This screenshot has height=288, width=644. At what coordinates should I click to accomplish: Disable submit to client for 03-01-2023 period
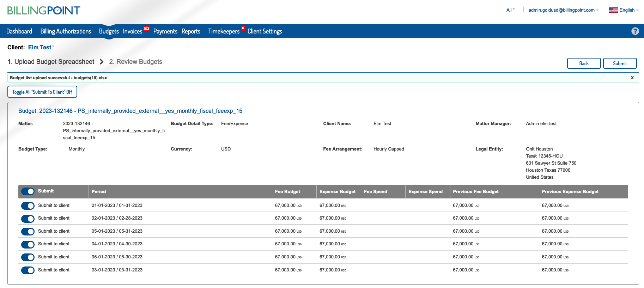(28, 270)
